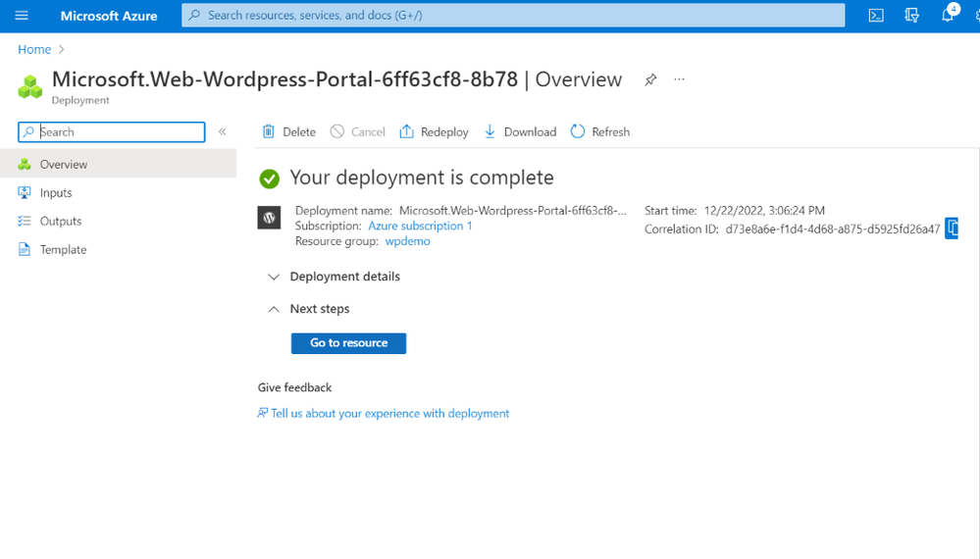Click the Microsoft Azure logo text
980x559 pixels.
pos(109,16)
